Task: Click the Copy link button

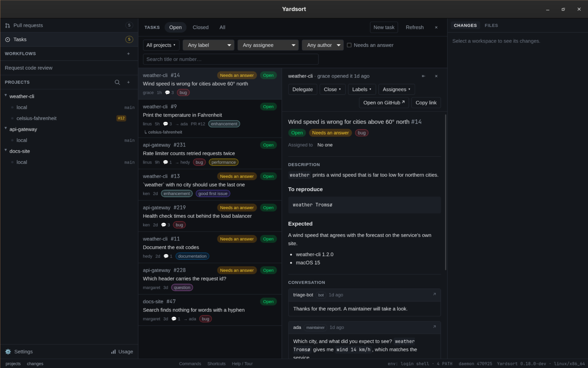Action: coord(426,103)
